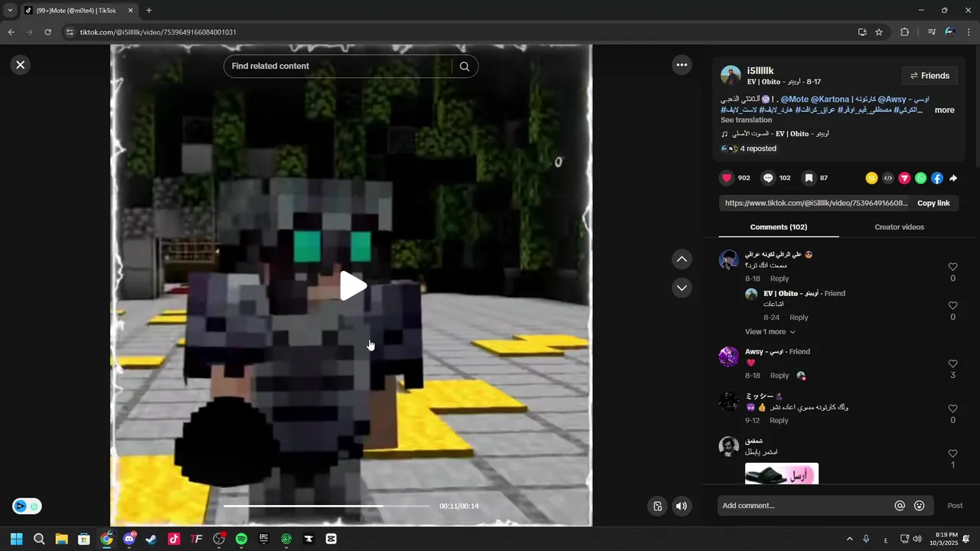Mute the video with the speaker icon
980x551 pixels.
point(681,506)
